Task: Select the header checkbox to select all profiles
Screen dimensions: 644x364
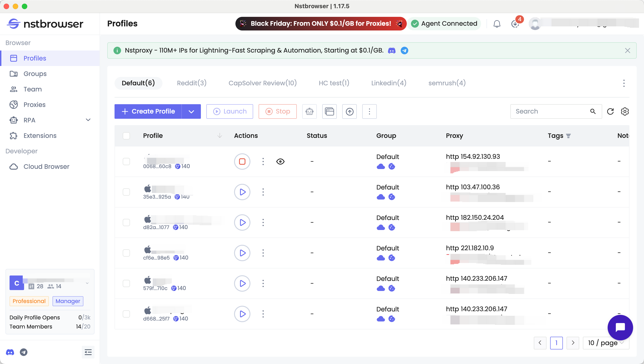Action: (127, 136)
